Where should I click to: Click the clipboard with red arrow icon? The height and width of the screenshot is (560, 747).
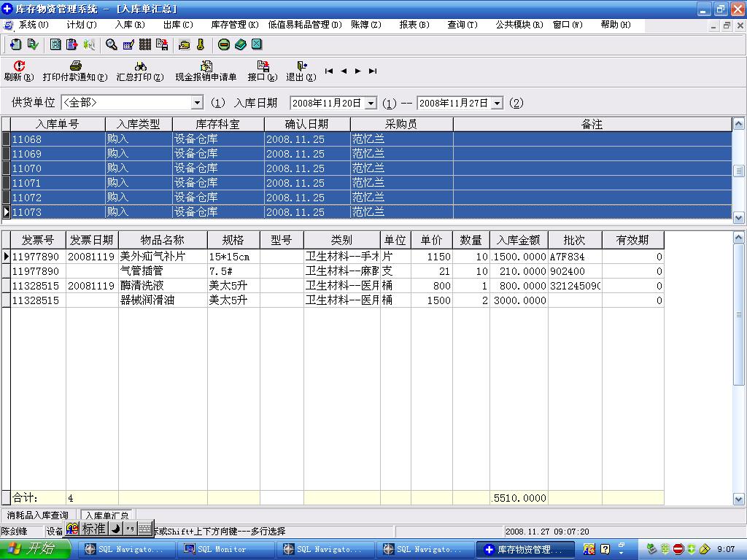72,44
